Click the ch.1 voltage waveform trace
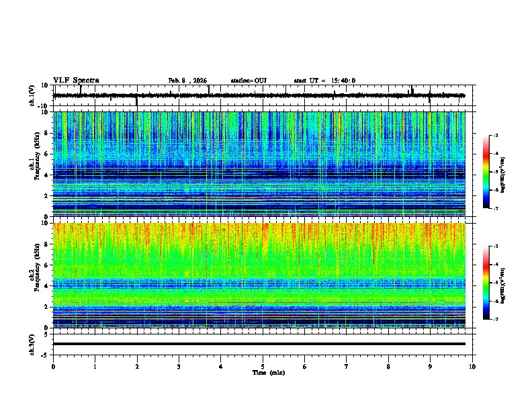This screenshot has height=411, width=532. (x=259, y=95)
